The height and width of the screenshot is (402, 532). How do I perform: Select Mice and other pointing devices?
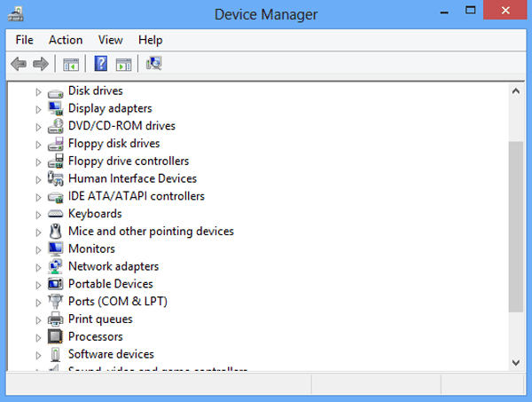pos(151,231)
